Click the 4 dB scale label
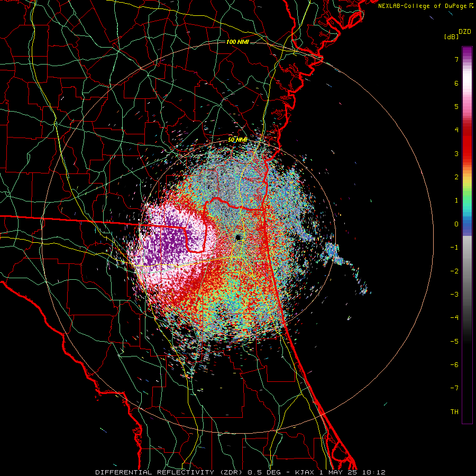The width and height of the screenshot is (476, 476). [x=456, y=130]
